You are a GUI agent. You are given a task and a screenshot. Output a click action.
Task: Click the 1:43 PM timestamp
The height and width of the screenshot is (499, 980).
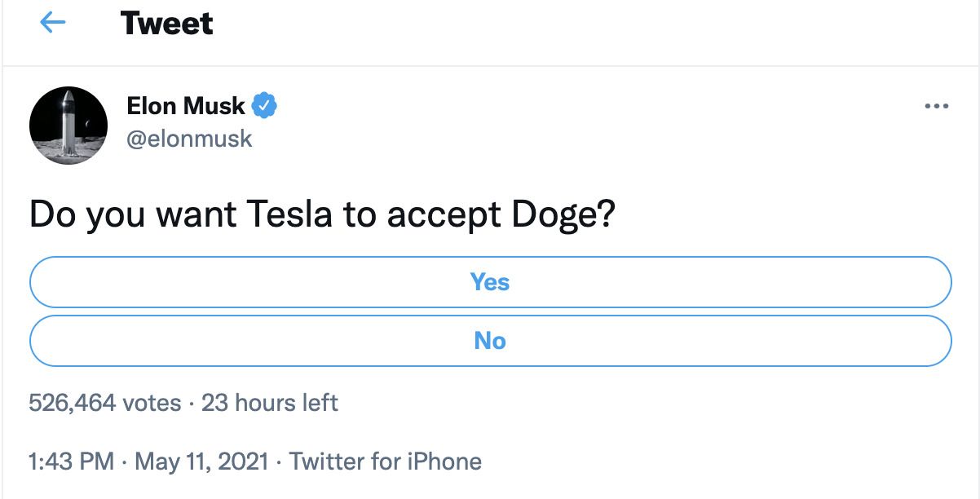coord(72,462)
